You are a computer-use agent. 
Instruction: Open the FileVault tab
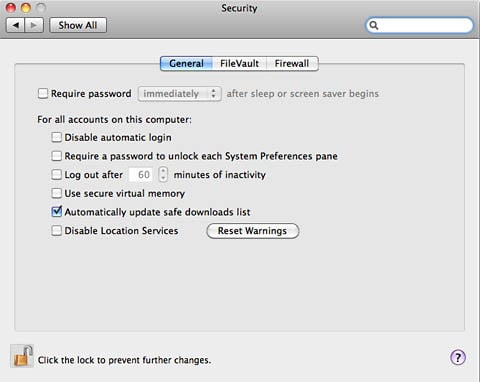pyautogui.click(x=239, y=63)
